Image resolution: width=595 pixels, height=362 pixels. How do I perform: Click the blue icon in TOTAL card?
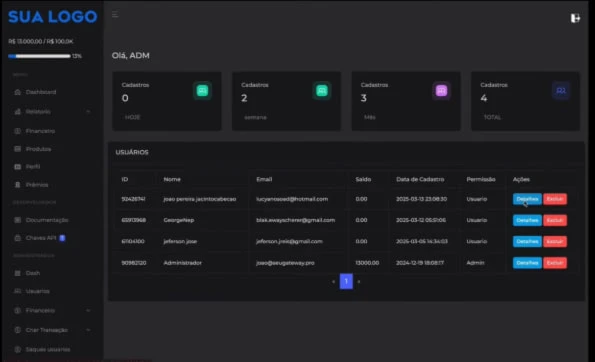tap(561, 91)
